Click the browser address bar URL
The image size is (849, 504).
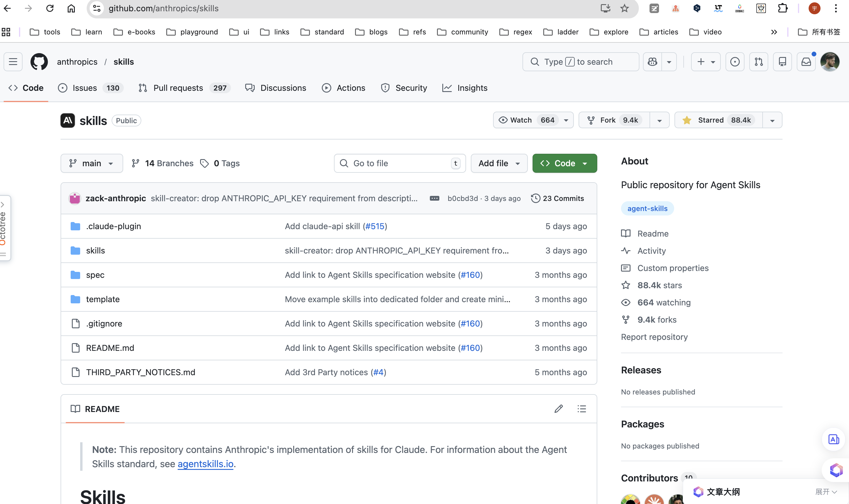coord(164,8)
